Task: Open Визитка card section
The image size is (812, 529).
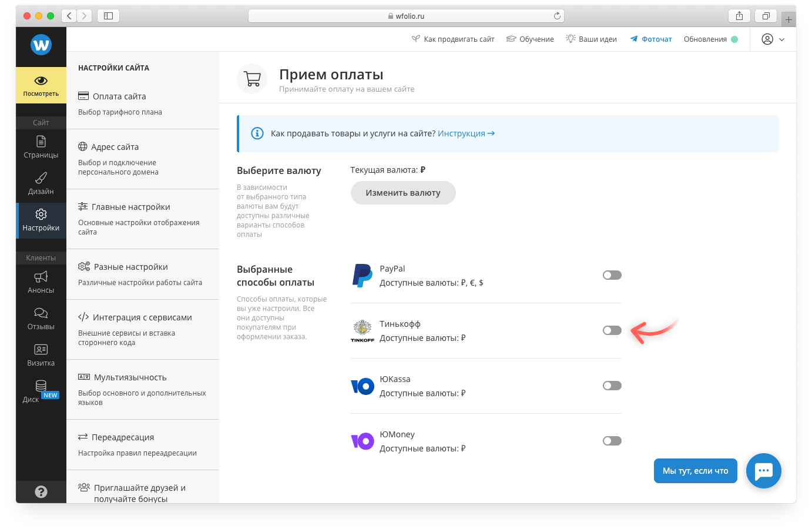Action: point(41,356)
